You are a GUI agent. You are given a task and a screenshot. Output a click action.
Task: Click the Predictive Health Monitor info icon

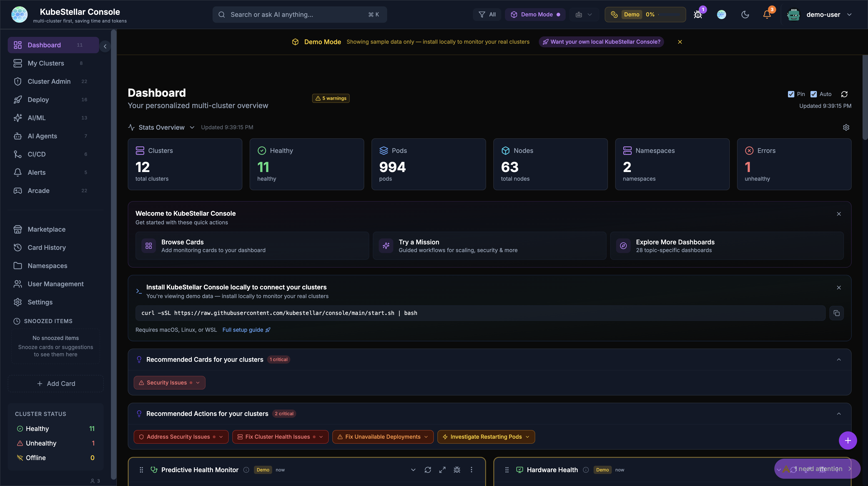pyautogui.click(x=246, y=470)
